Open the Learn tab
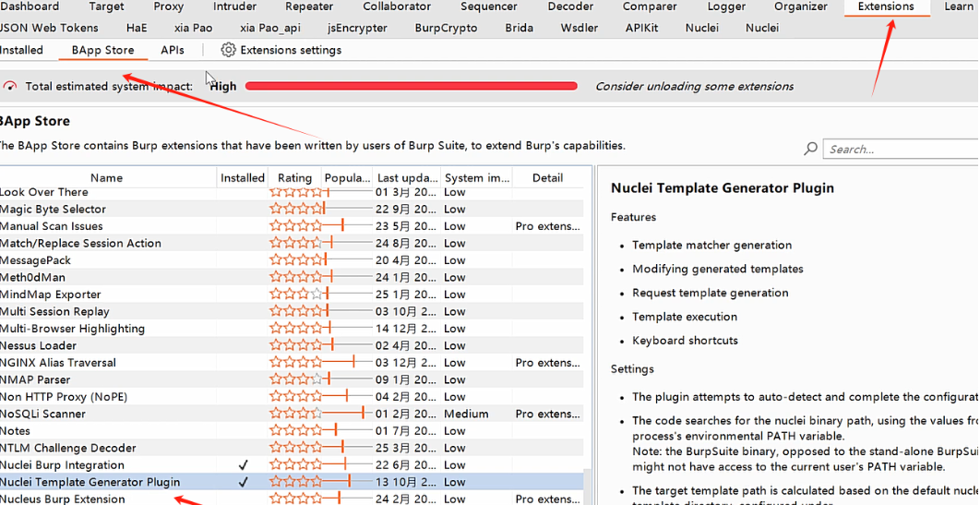 959,6
